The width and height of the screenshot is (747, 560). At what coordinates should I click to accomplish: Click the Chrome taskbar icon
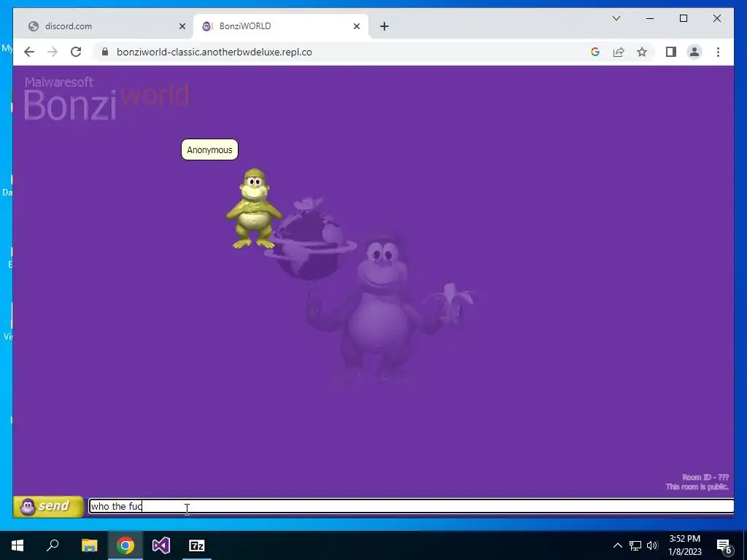pos(125,545)
